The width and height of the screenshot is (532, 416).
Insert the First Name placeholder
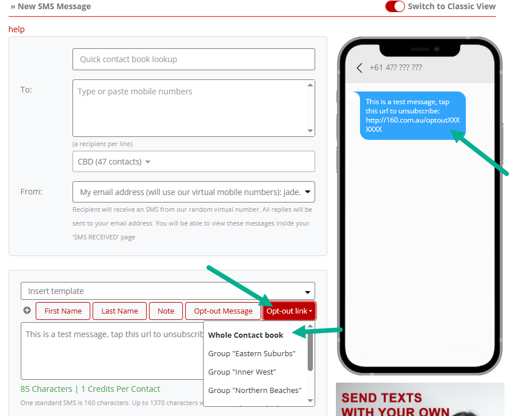click(x=63, y=311)
